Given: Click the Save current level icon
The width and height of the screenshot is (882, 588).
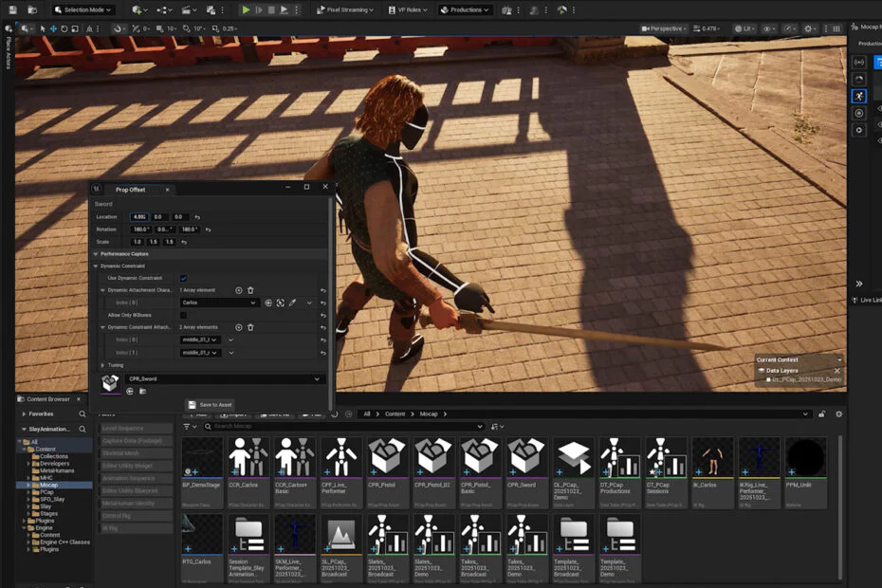Looking at the screenshot, I should point(12,9).
